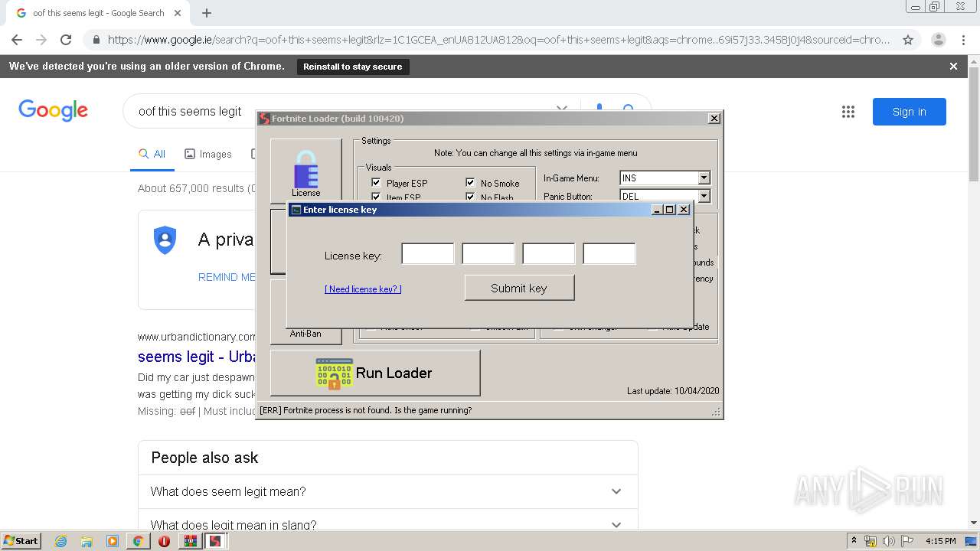Select Fortnite Loader taskbar item
The width and height of the screenshot is (980, 551).
point(216,541)
